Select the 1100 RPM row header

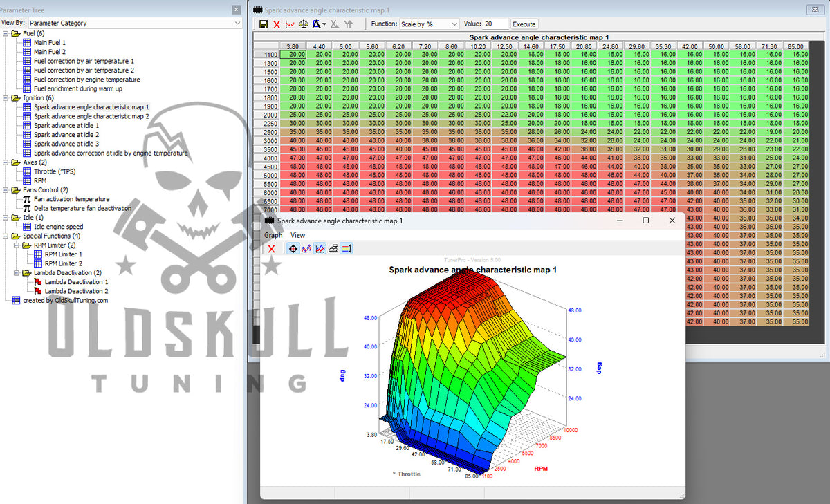pyautogui.click(x=266, y=55)
